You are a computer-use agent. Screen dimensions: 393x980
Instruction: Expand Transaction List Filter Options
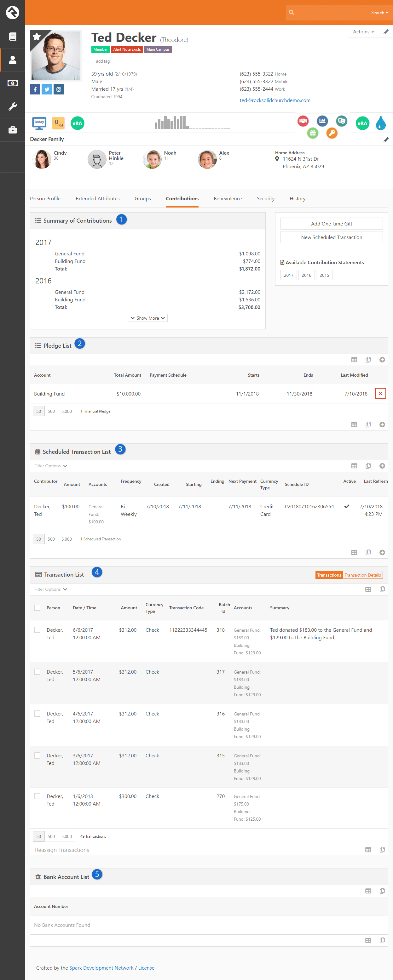(51, 589)
